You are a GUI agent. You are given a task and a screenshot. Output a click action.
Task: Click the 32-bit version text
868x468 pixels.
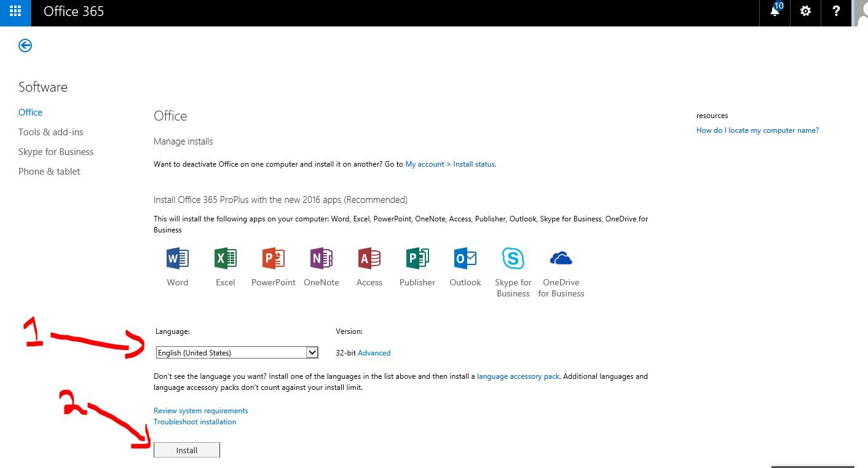pos(345,353)
